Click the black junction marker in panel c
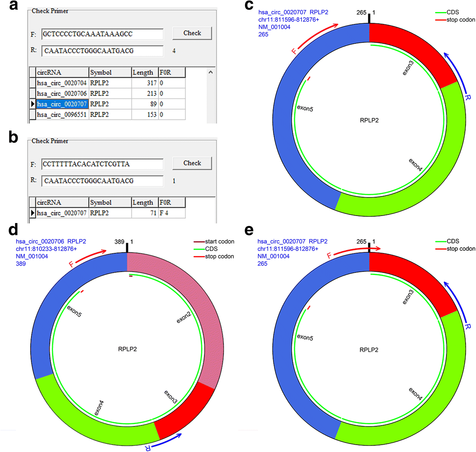This screenshot has height=452, width=476. click(x=369, y=18)
